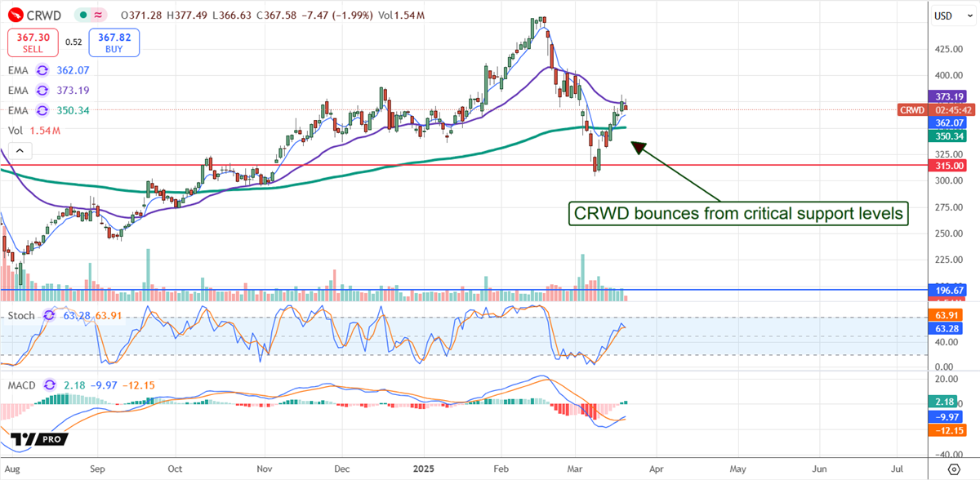
Task: Click the refresh icon beside the 350.34 EMA
Action: coord(42,110)
